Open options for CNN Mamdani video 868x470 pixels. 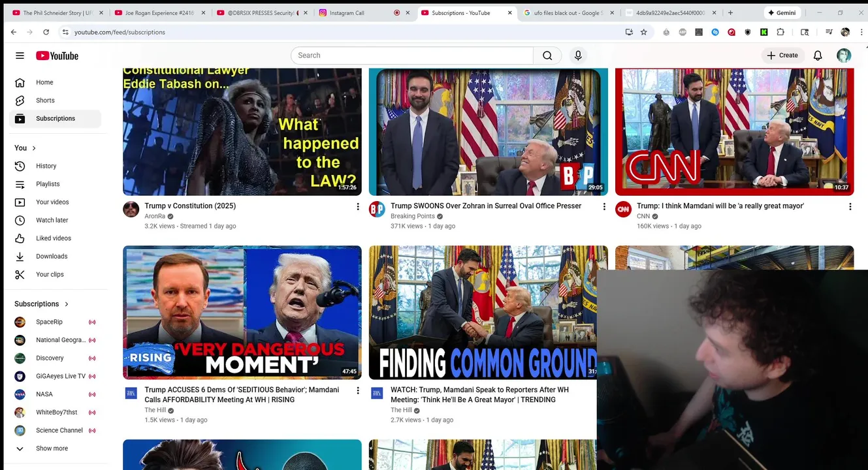[x=850, y=206]
